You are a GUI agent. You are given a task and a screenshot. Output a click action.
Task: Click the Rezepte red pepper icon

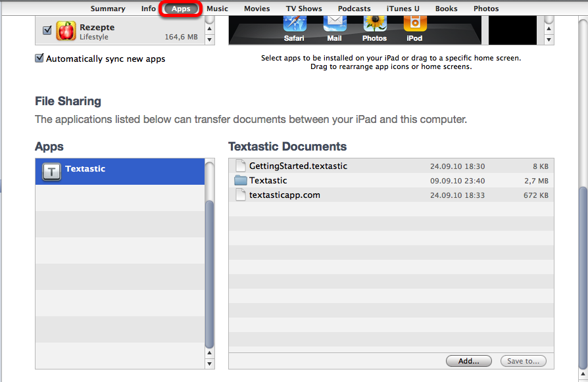[x=66, y=31]
